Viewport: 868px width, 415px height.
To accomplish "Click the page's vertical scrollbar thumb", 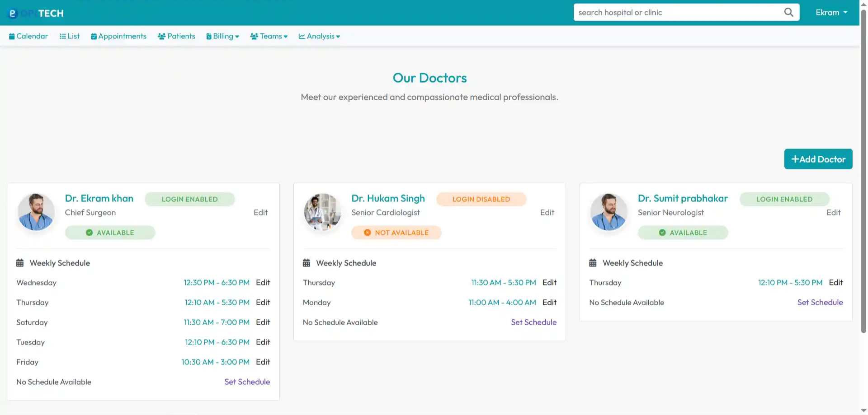I will coord(863,171).
